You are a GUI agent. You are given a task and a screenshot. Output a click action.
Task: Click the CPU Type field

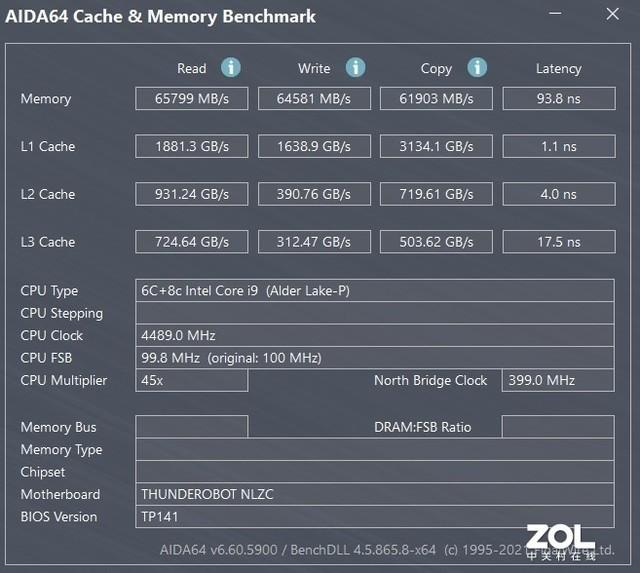pyautogui.click(x=375, y=291)
